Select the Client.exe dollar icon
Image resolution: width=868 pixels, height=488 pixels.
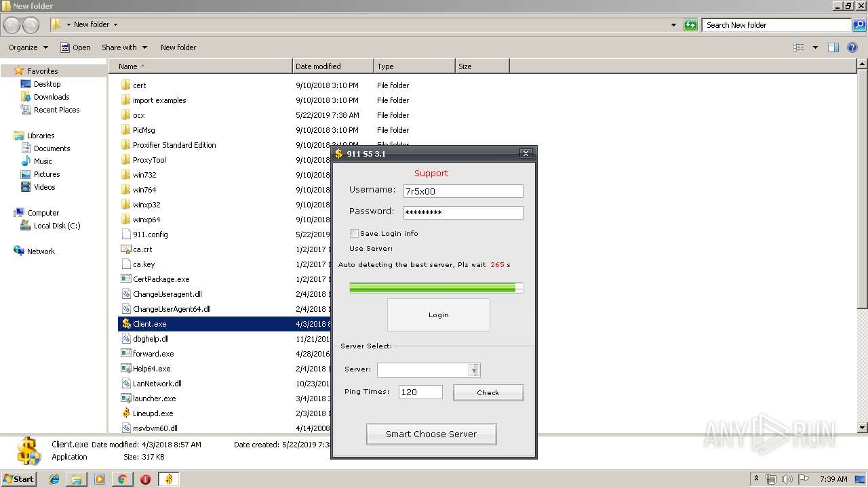pos(126,324)
